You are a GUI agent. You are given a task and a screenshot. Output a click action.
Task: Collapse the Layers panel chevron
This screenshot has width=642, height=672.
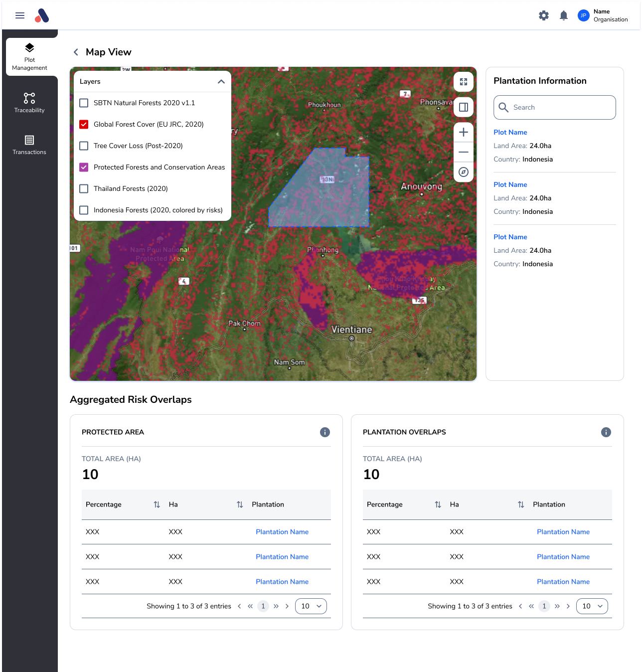221,81
